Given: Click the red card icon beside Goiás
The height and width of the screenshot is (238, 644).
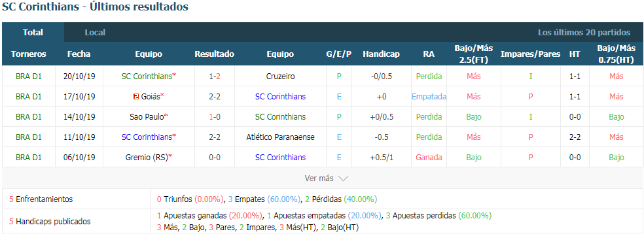Looking at the screenshot, I should (136, 97).
